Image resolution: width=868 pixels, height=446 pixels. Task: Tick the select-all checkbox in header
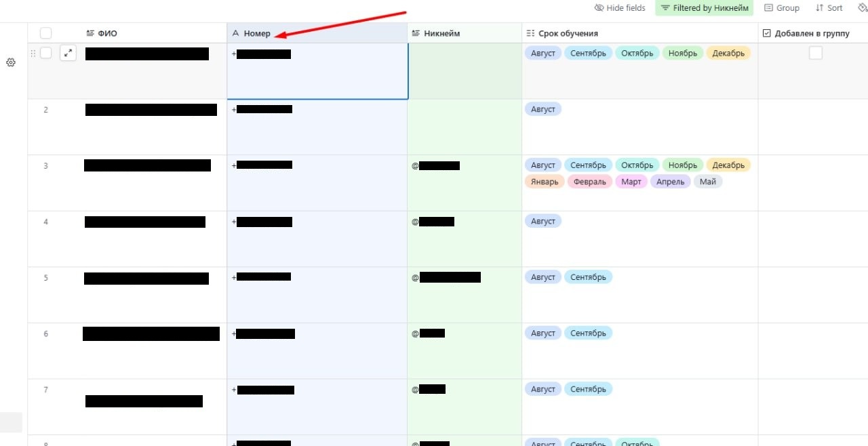45,33
